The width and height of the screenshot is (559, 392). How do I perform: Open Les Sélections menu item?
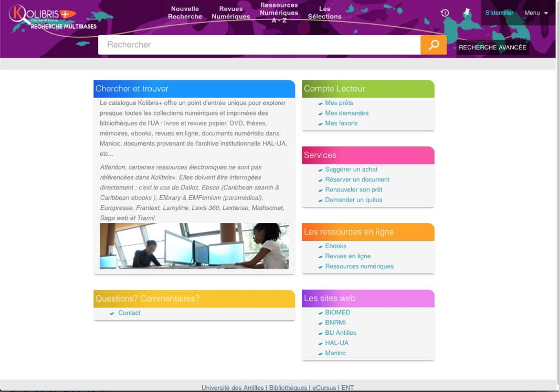pyautogui.click(x=324, y=13)
